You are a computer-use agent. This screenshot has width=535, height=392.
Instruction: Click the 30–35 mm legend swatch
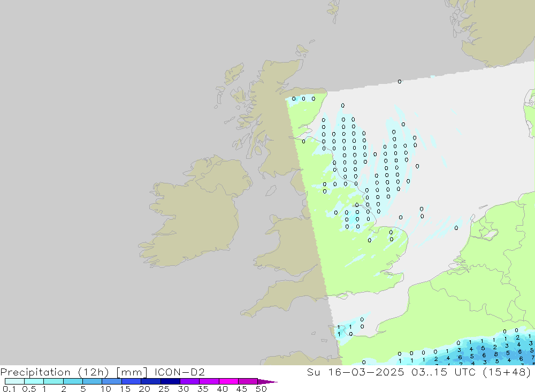click(x=190, y=381)
